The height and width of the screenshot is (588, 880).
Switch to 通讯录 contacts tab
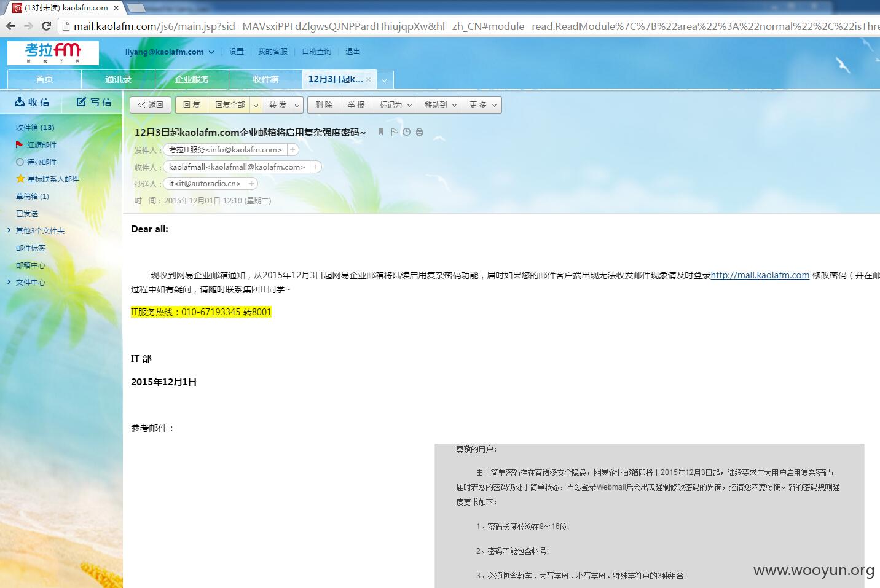(118, 79)
